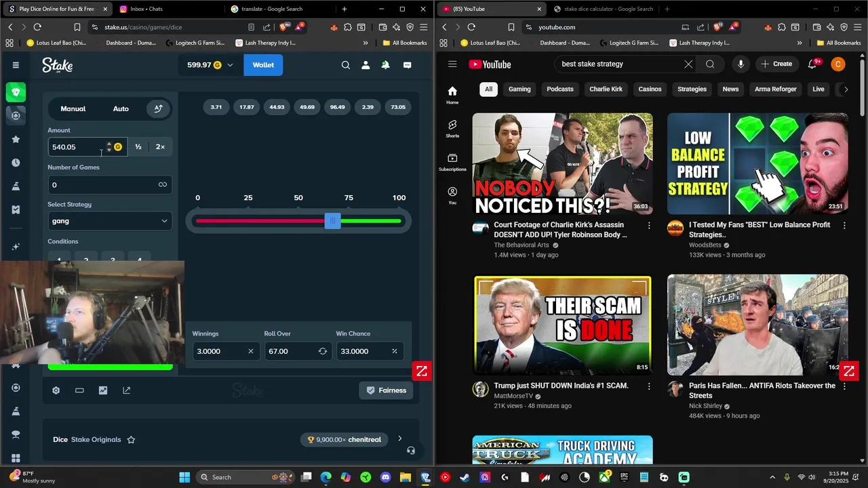
Task: Favorite Dice with the star icon
Action: point(131,439)
